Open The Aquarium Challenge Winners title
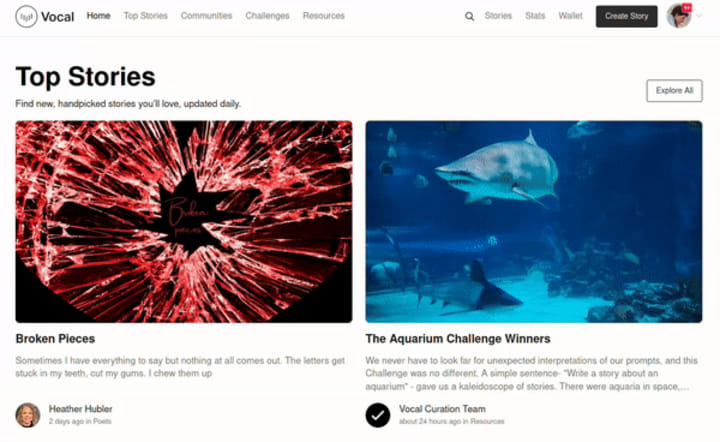This screenshot has width=720, height=442. click(x=458, y=339)
